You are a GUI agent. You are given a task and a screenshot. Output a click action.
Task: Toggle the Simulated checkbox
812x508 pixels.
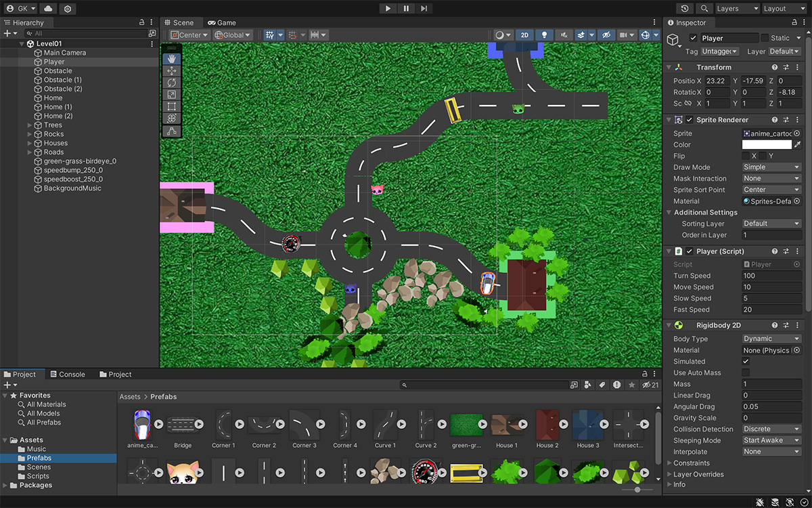click(x=746, y=362)
